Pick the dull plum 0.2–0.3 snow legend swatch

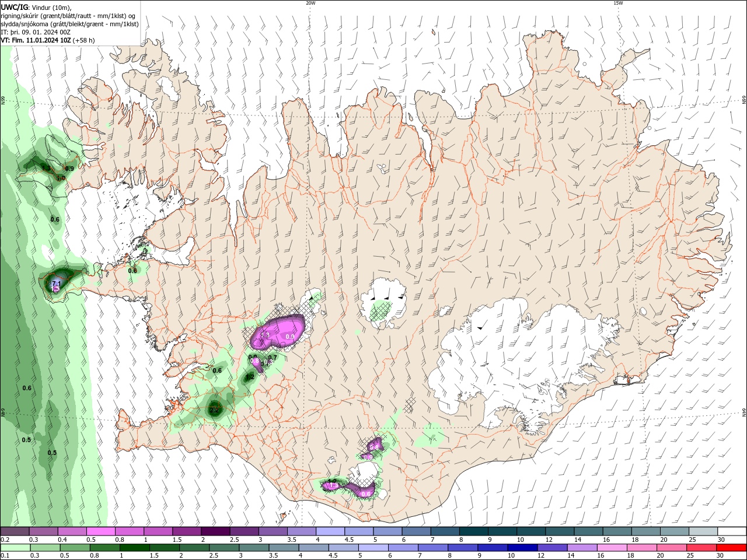(x=15, y=531)
